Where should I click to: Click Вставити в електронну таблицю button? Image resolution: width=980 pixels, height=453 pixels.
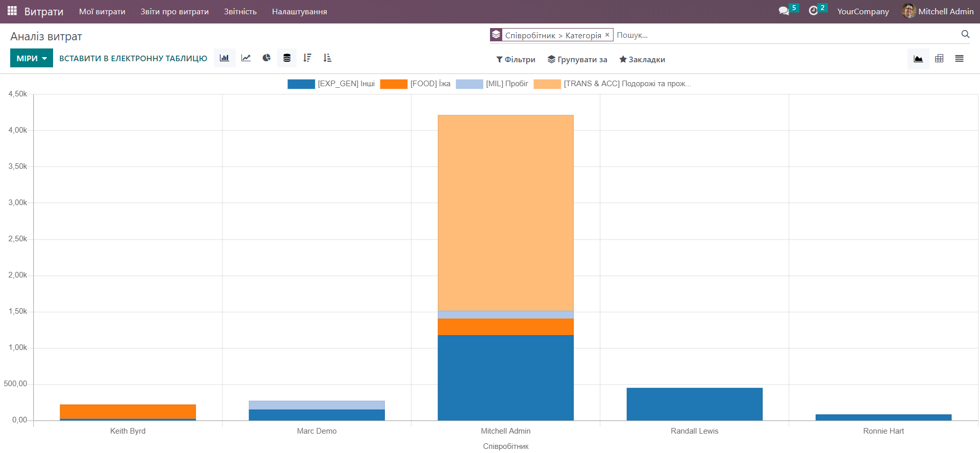point(133,59)
